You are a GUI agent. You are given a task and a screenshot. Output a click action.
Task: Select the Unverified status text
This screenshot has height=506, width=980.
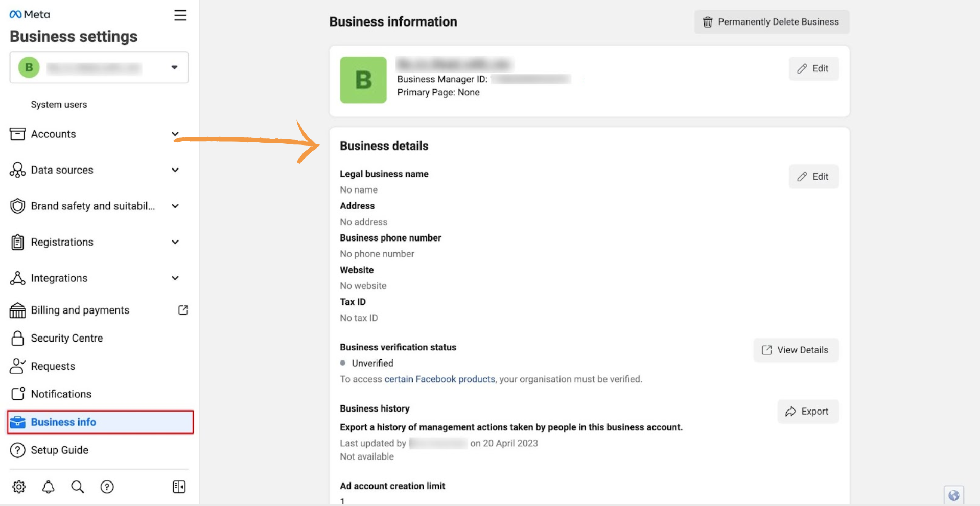pos(372,363)
